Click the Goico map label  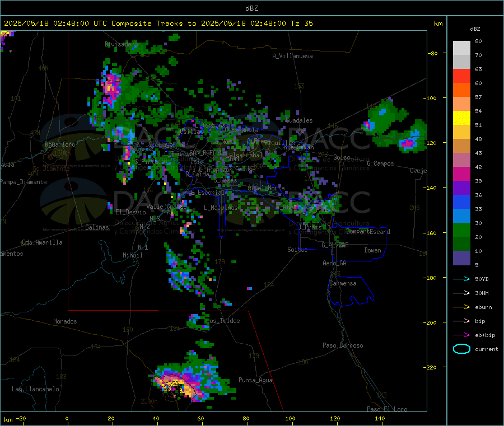pyautogui.click(x=342, y=157)
